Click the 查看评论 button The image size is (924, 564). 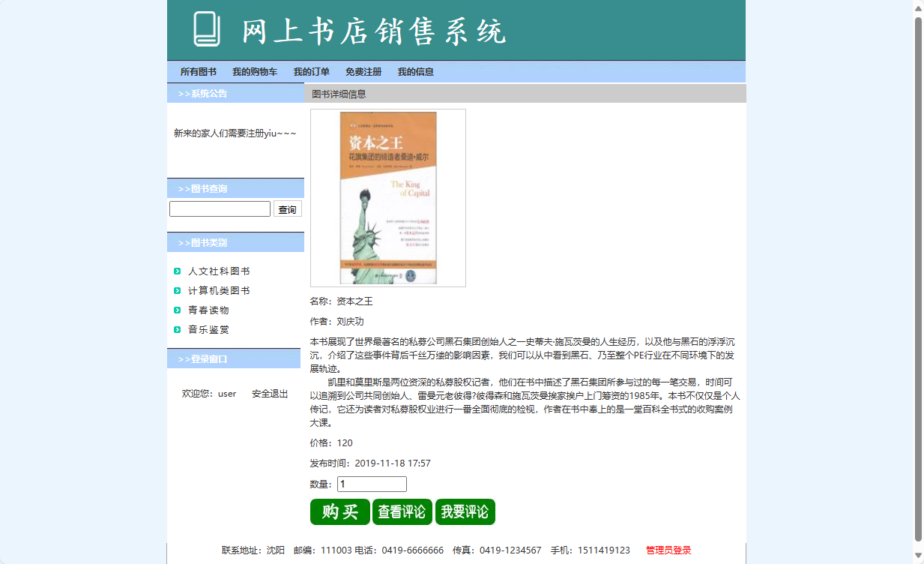coord(402,511)
